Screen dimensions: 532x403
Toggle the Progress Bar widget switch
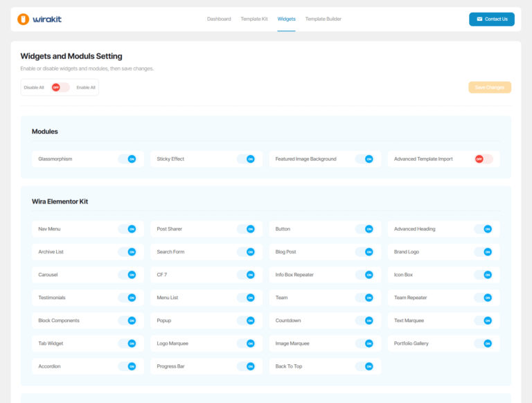(246, 366)
